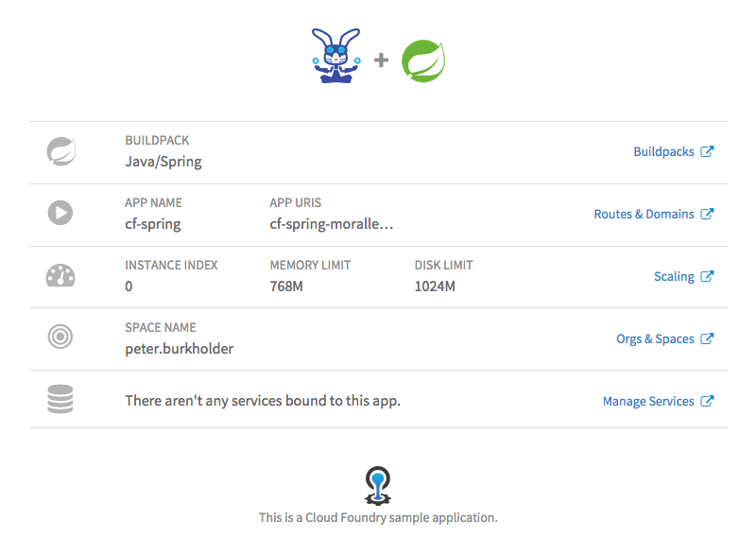Select the 1024M disk limit value
The image size is (756, 555).
(x=435, y=286)
